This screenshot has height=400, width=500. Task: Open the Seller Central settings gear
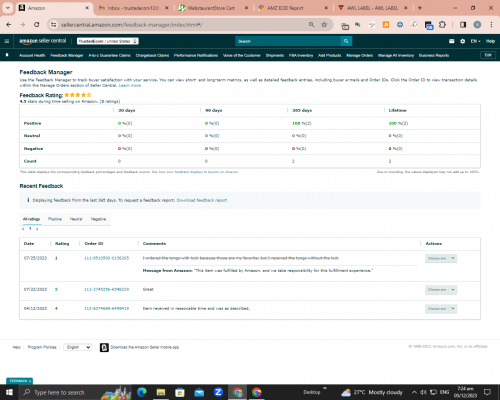tap(463, 41)
